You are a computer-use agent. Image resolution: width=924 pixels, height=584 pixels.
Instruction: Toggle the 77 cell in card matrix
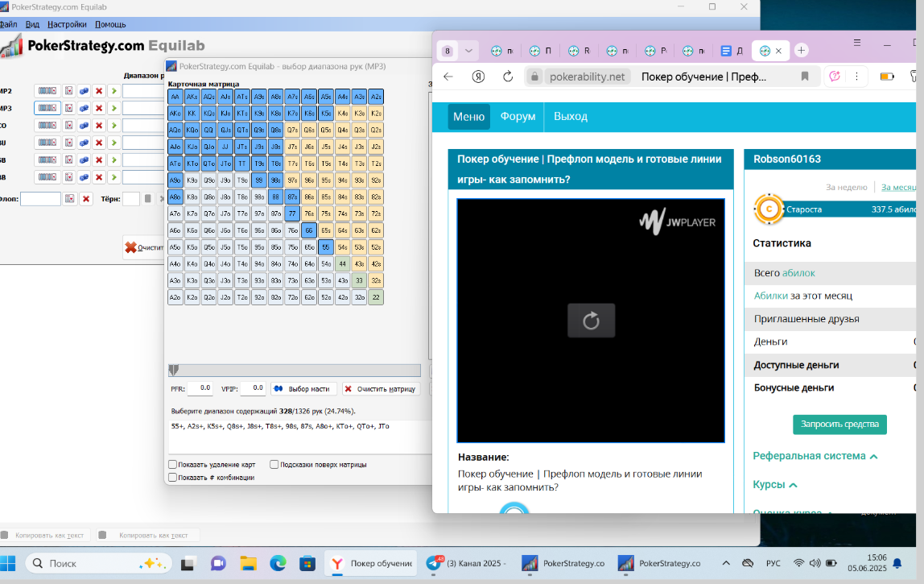pyautogui.click(x=292, y=213)
